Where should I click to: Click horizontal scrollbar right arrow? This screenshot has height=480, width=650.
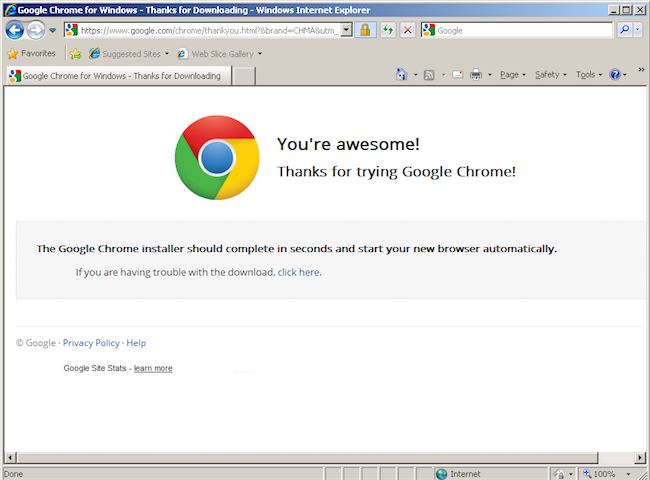pos(640,458)
